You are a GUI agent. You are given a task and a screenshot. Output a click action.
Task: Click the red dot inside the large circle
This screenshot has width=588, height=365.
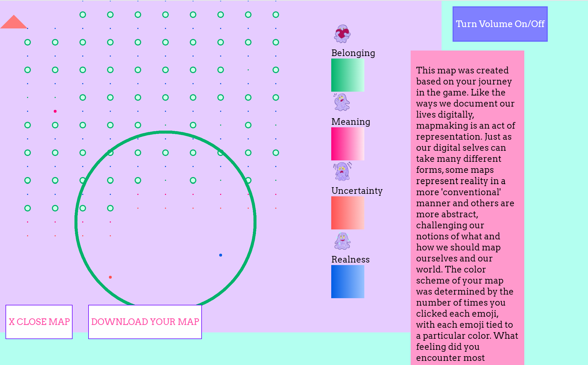(110, 277)
